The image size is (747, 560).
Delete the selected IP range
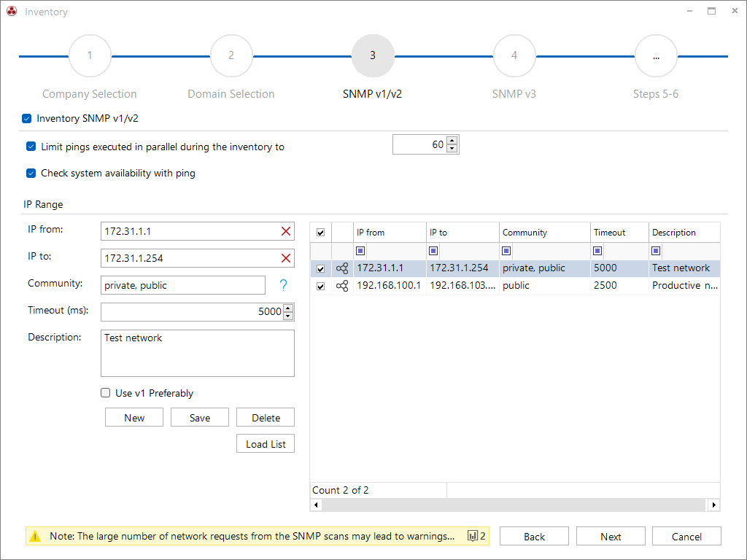266,418
